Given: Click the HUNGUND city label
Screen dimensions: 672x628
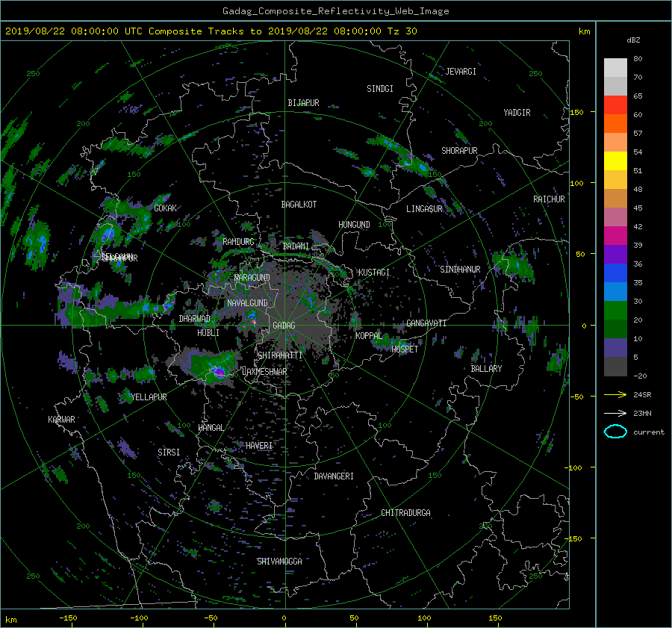Looking at the screenshot, I should pos(354,225).
